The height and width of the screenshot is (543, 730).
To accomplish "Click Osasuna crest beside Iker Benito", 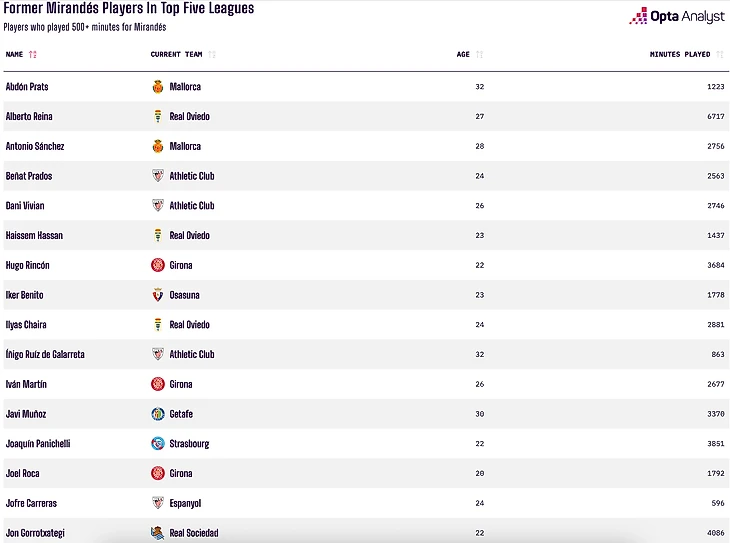I will point(158,295).
